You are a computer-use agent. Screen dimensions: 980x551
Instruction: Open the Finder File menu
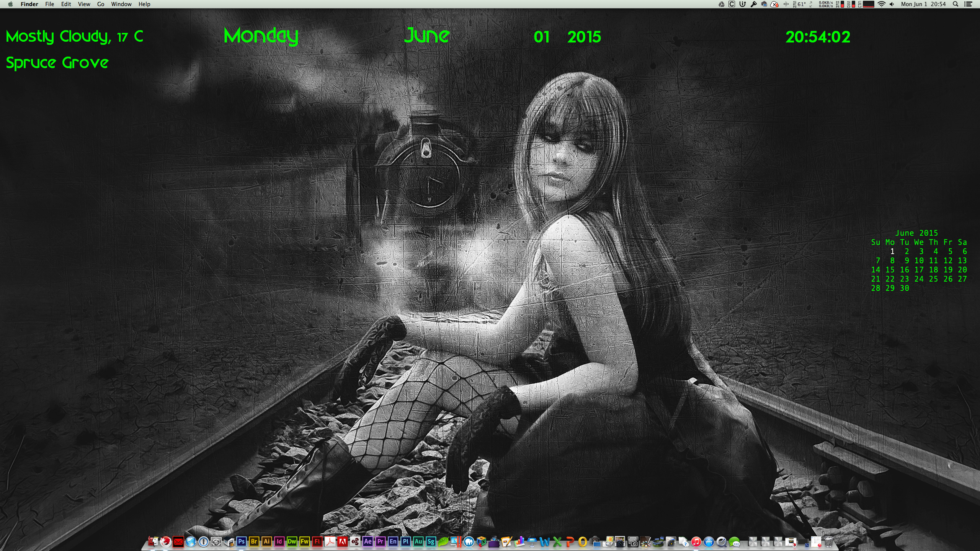(x=49, y=4)
